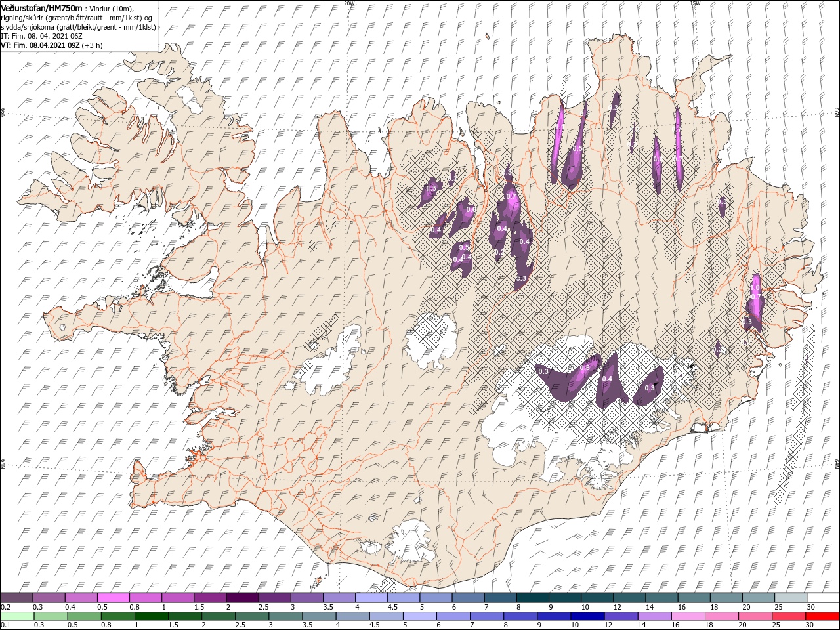This screenshot has width=840, height=630.
Task: Click the 20W longitude label at top
Action: click(x=349, y=3)
